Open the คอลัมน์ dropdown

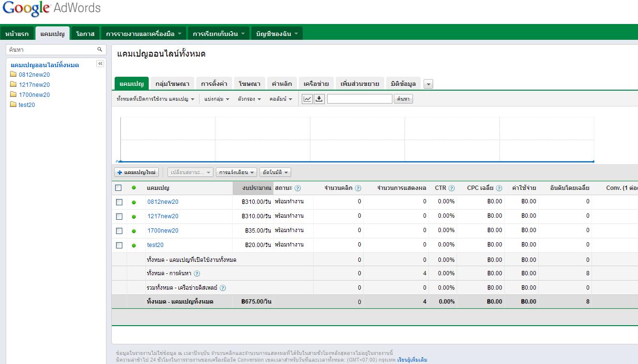point(281,99)
